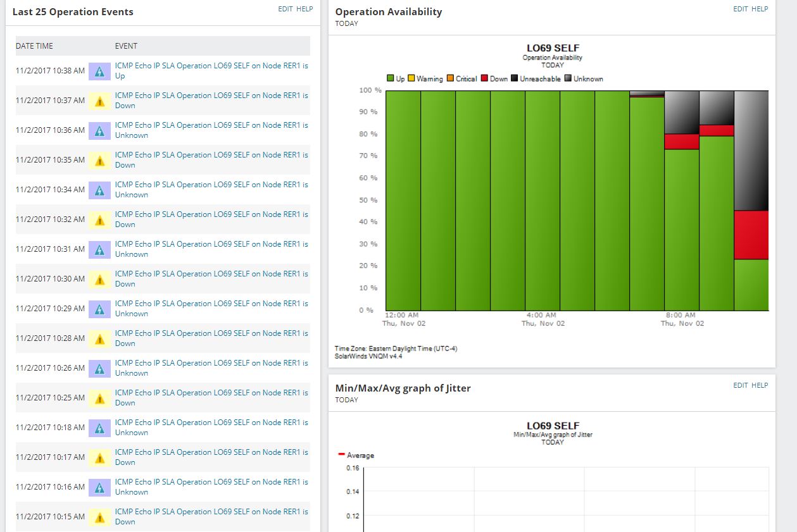Click the warning icon at 10:32 AM event
The width and height of the screenshot is (797, 532).
pos(99,220)
